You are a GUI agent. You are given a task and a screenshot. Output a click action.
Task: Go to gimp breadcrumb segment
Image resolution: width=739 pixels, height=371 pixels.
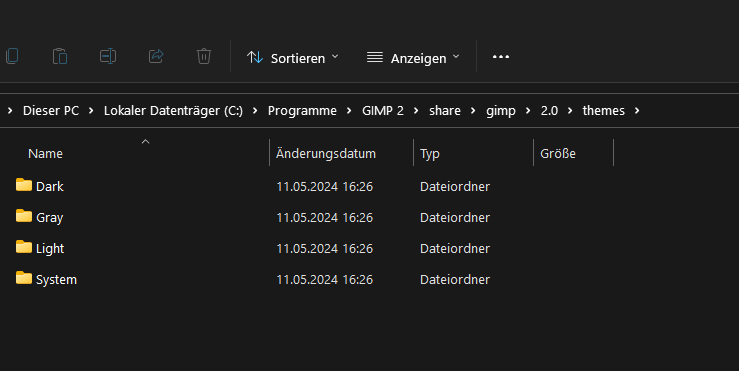[x=501, y=111]
